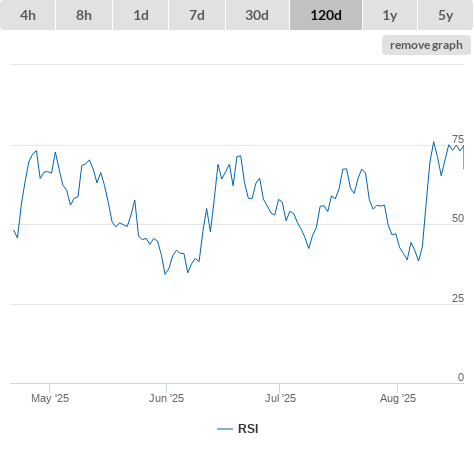This screenshot has height=455, width=474.
Task: Select the 4h time range tab
Action: click(x=28, y=15)
